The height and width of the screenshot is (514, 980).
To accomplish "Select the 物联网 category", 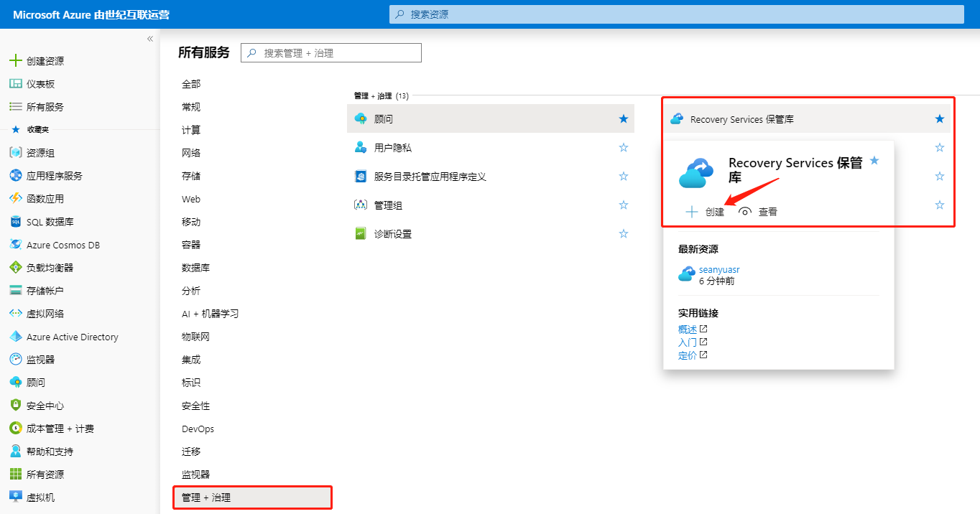I will click(196, 337).
